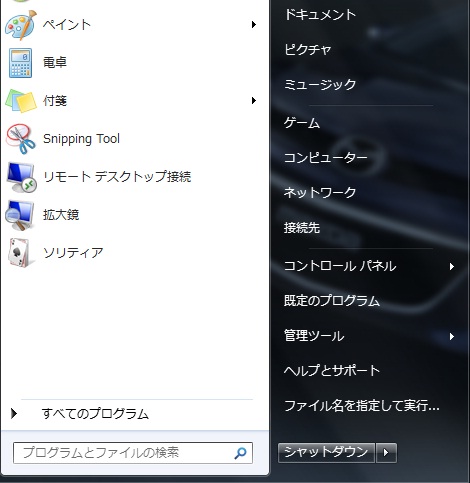
Task: Expand the 付箋 jump list arrow
Action: tap(254, 100)
